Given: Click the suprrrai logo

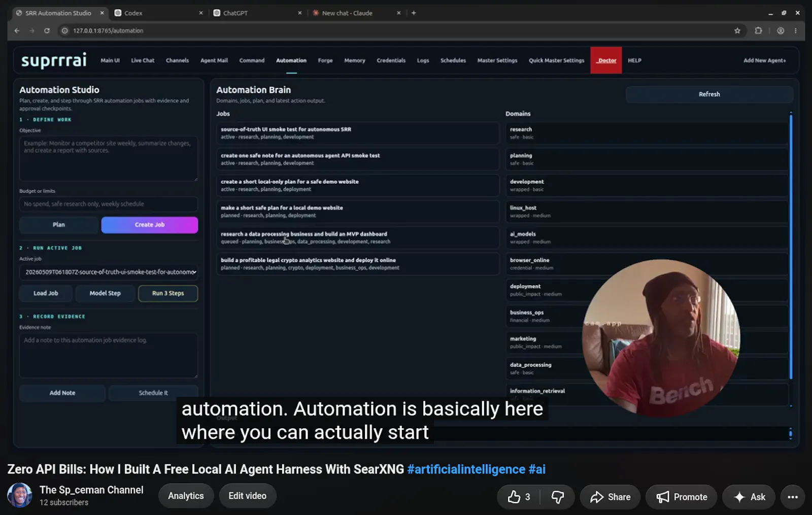Looking at the screenshot, I should (x=54, y=60).
